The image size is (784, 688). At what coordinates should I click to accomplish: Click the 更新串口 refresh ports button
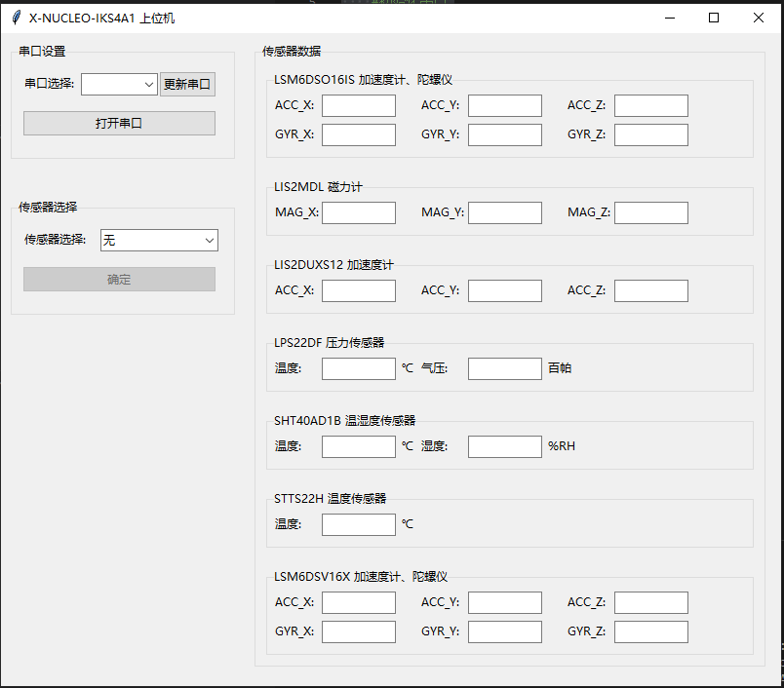[x=187, y=85]
